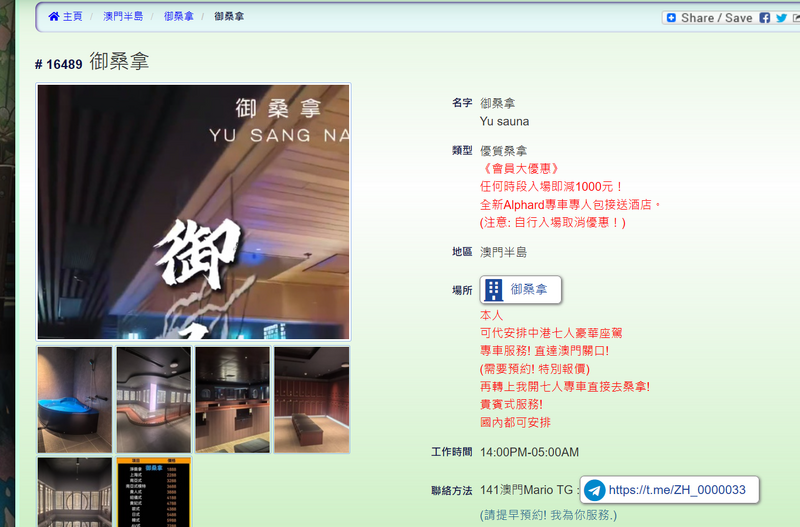Select the 澳門半島 district value
The image size is (800, 527).
click(503, 252)
